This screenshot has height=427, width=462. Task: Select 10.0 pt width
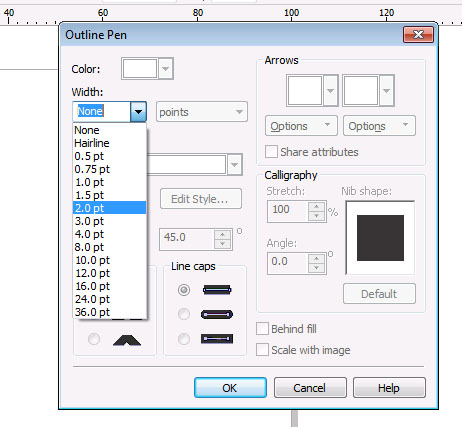click(109, 260)
